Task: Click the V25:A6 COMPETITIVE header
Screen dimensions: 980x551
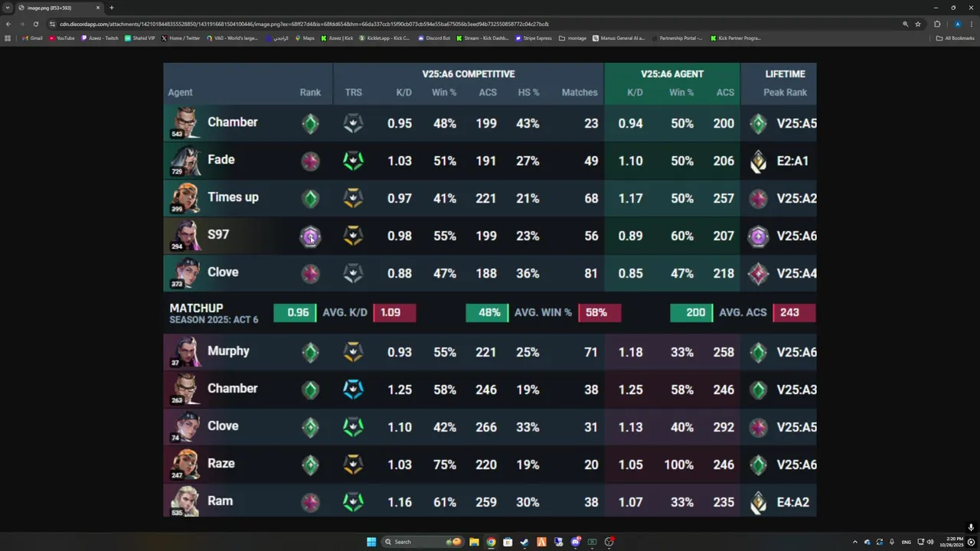Action: pos(469,74)
